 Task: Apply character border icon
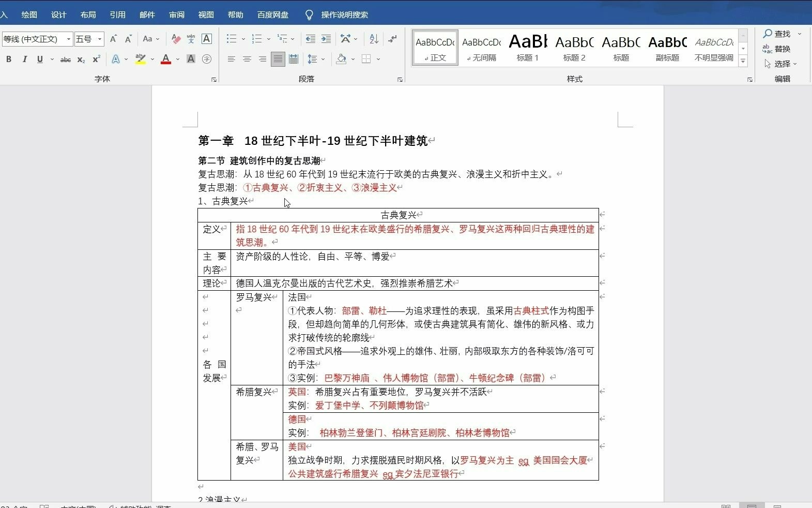pos(207,39)
